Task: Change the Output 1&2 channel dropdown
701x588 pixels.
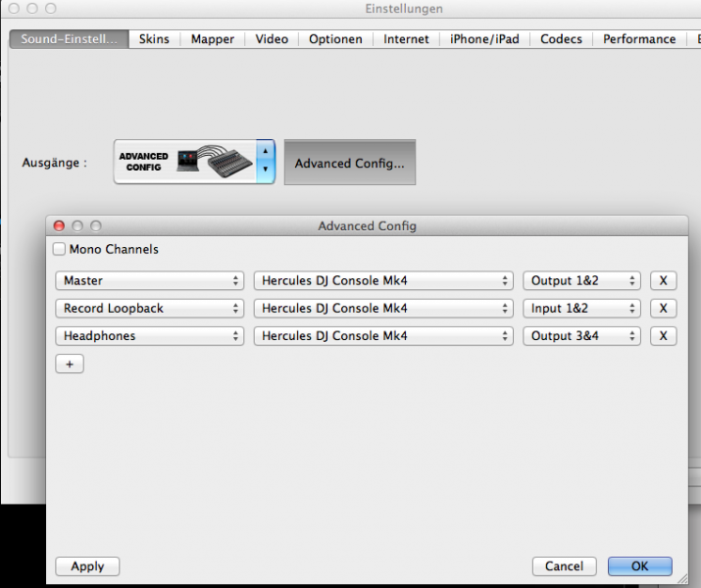Action: point(581,281)
